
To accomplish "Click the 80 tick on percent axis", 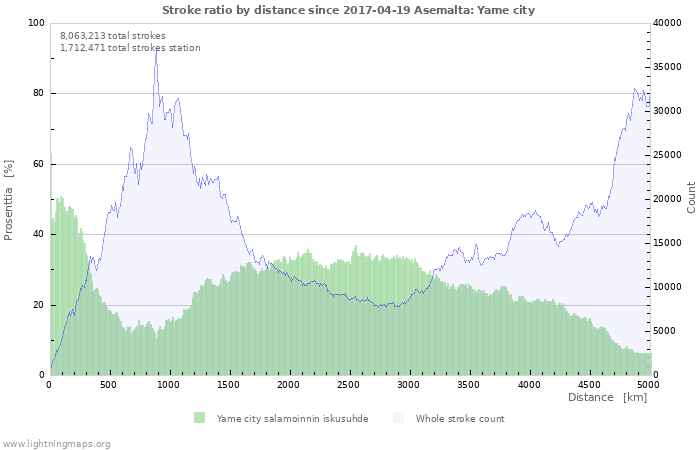I will pos(37,94).
